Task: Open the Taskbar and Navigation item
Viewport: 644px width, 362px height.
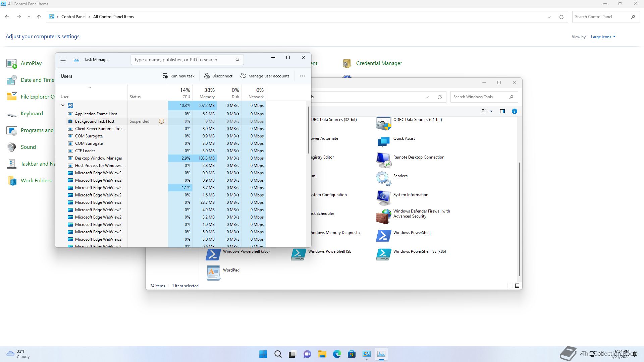Action: click(30, 164)
